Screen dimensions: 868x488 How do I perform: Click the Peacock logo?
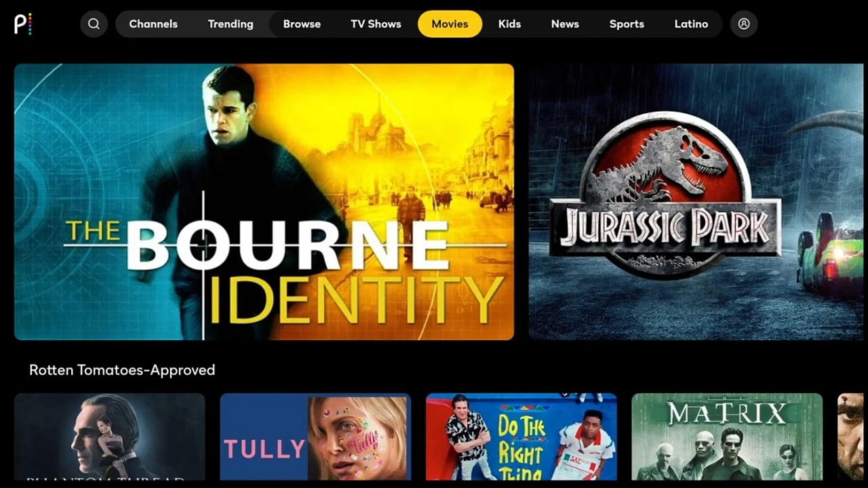[23, 24]
